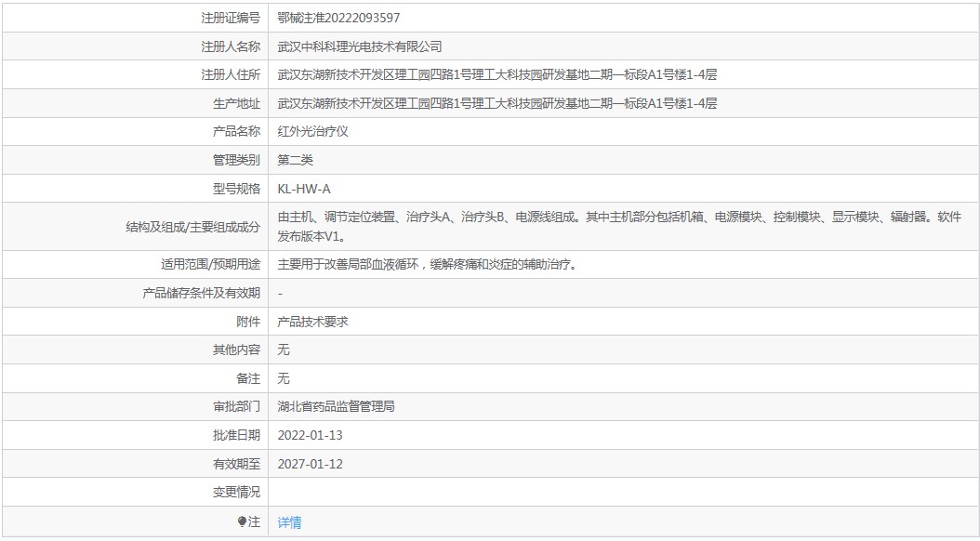Click the 批准日期 label

(236, 435)
